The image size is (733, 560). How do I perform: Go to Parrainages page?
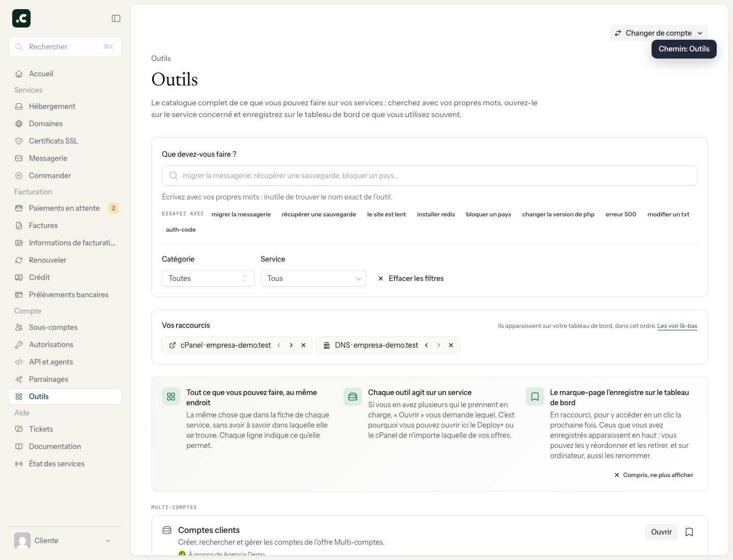pyautogui.click(x=65, y=379)
